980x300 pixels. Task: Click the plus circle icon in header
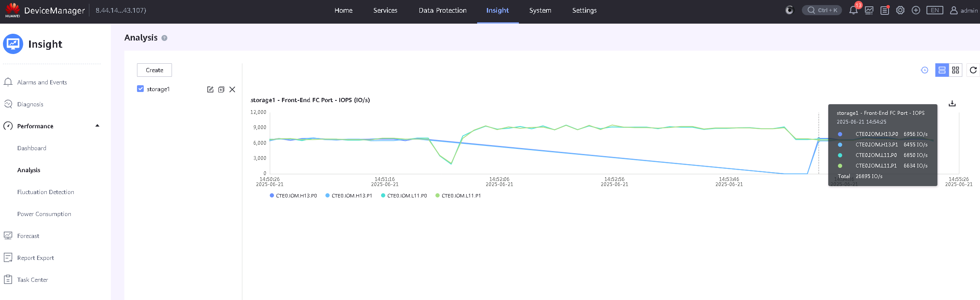coord(916,10)
